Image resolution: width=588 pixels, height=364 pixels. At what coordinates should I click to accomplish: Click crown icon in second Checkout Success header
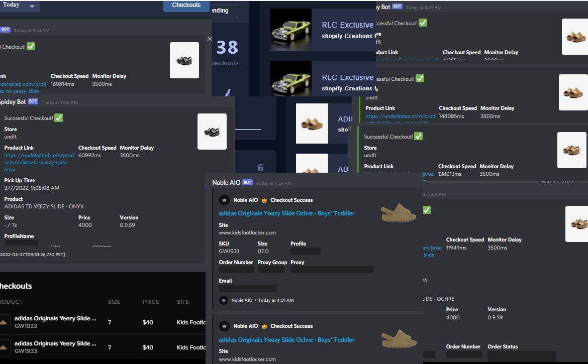[264, 326]
